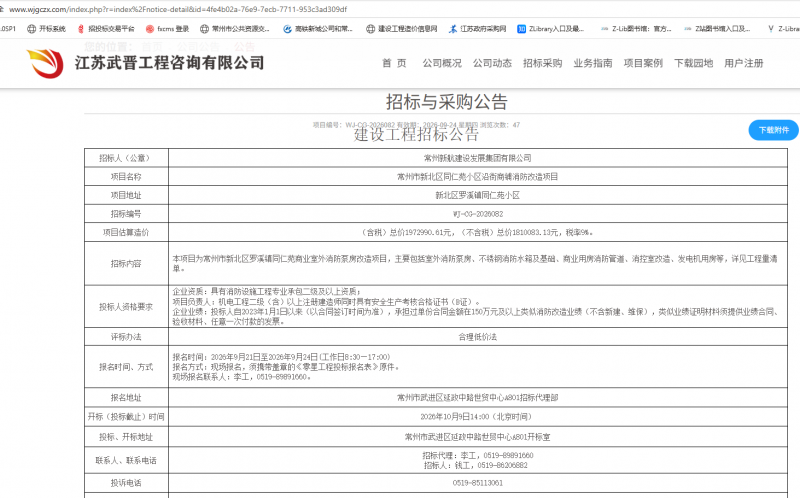Open the 建设工程造价信息网 bookmark
This screenshot has width=800, height=498.
pyautogui.click(x=402, y=29)
